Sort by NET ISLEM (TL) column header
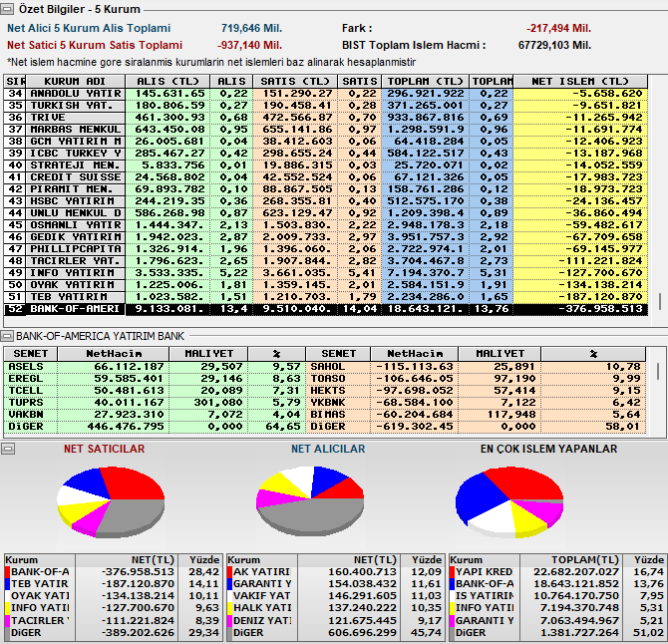The width and height of the screenshot is (668, 644). click(580, 82)
